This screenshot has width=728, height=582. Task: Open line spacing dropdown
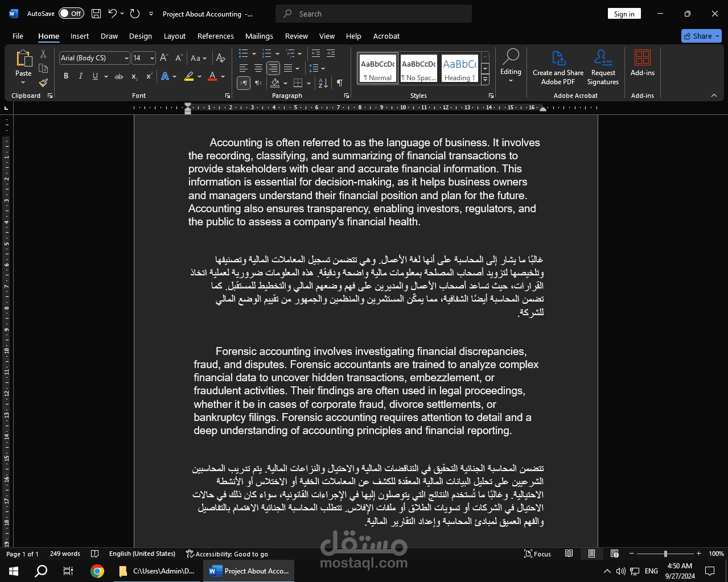coord(316,68)
